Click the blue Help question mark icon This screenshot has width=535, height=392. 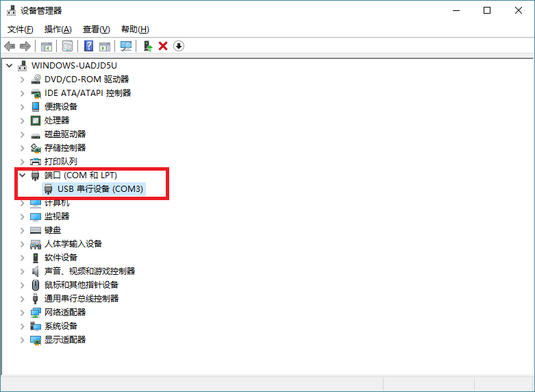coord(88,46)
